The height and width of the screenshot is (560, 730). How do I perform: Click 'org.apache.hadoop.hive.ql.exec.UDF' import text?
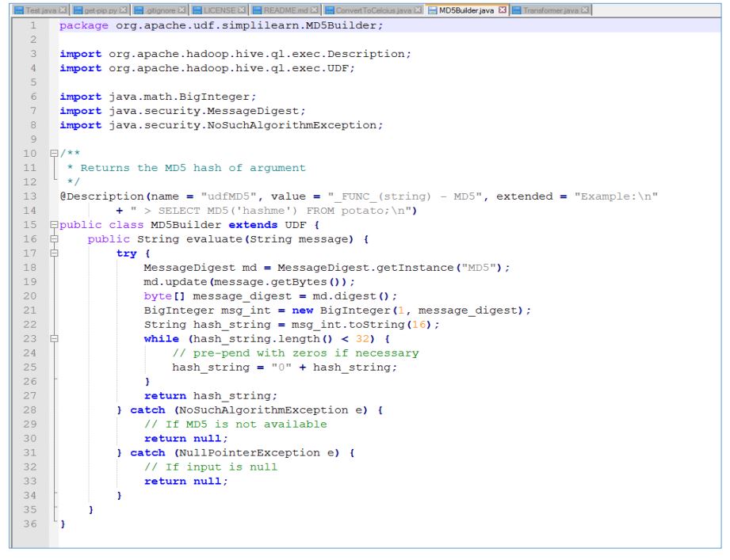tap(228, 68)
